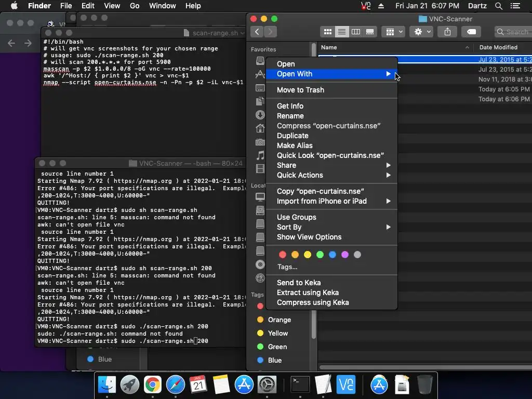The width and height of the screenshot is (532, 399).
Task: Open Finder from the Dock
Action: coord(107,385)
